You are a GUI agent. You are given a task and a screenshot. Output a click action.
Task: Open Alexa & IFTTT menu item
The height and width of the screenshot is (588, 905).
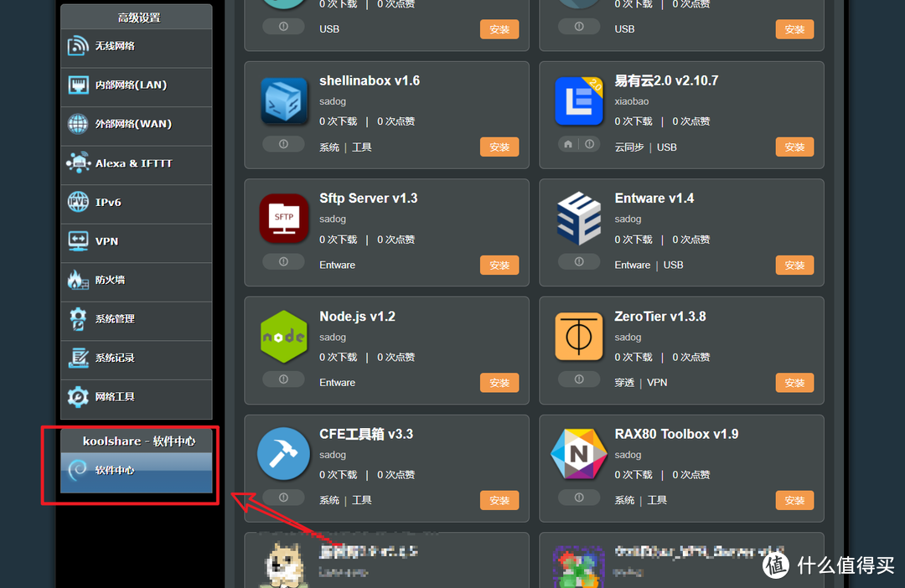(x=137, y=166)
